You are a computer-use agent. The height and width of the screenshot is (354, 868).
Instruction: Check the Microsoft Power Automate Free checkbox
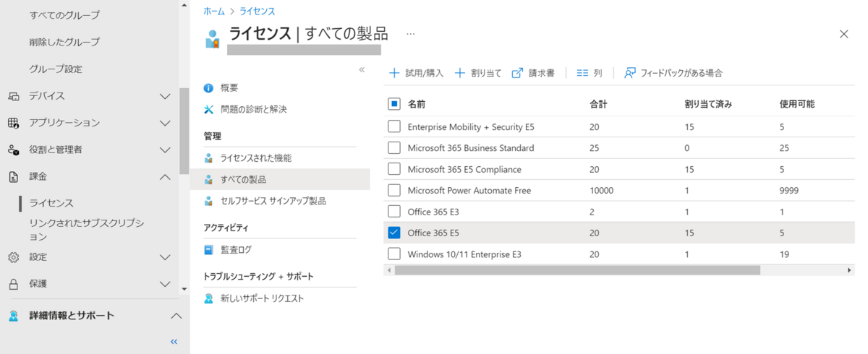(394, 190)
